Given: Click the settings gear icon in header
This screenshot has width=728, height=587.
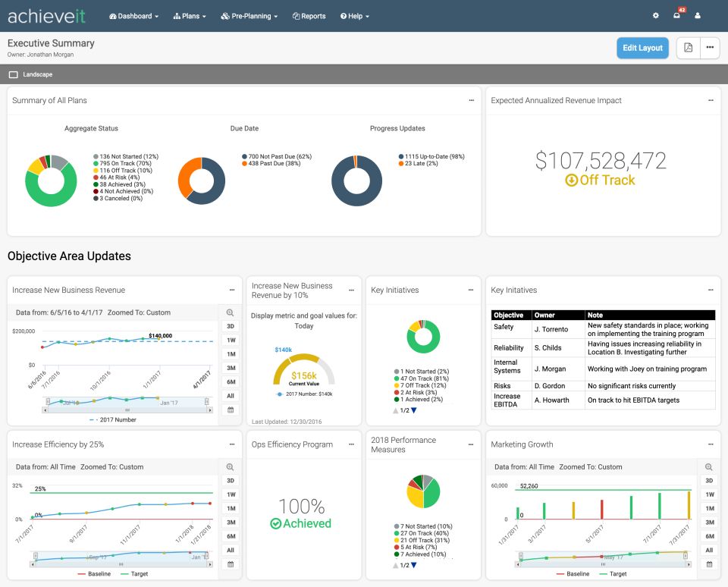Looking at the screenshot, I should [656, 16].
